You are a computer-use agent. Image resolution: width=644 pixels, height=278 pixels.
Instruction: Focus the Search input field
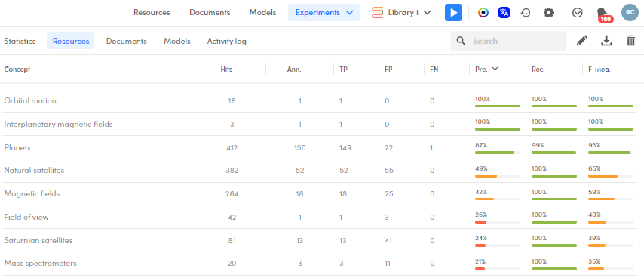point(508,41)
